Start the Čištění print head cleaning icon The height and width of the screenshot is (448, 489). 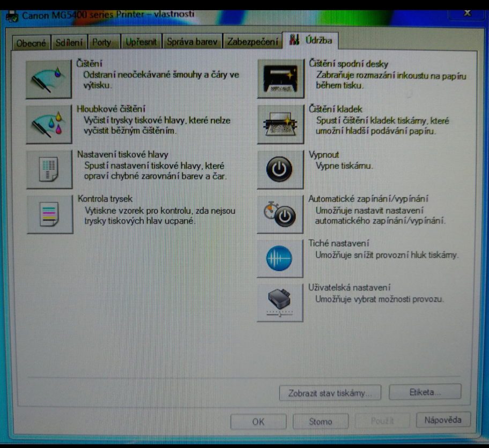pos(49,79)
